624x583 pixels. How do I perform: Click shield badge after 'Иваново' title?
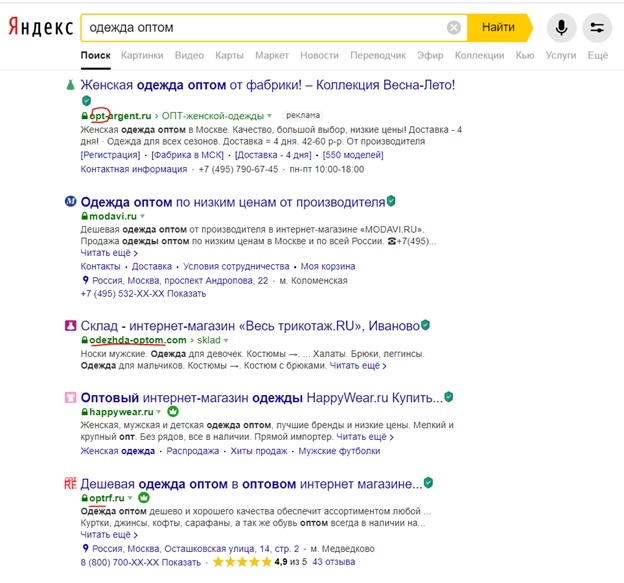click(x=425, y=325)
